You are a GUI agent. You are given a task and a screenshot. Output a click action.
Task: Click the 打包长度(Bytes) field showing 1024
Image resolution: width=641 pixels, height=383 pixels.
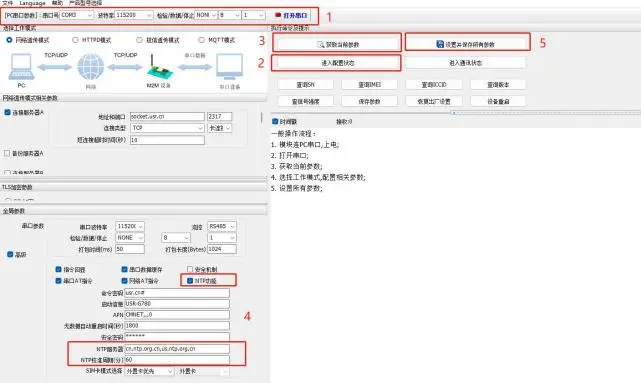tap(222, 249)
